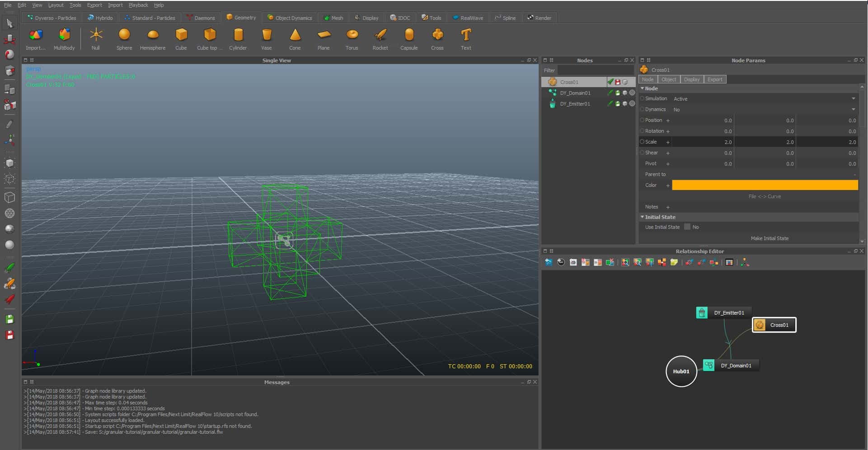Create a Text geometry object
Image resolution: width=868 pixels, height=450 pixels.
[x=465, y=39]
